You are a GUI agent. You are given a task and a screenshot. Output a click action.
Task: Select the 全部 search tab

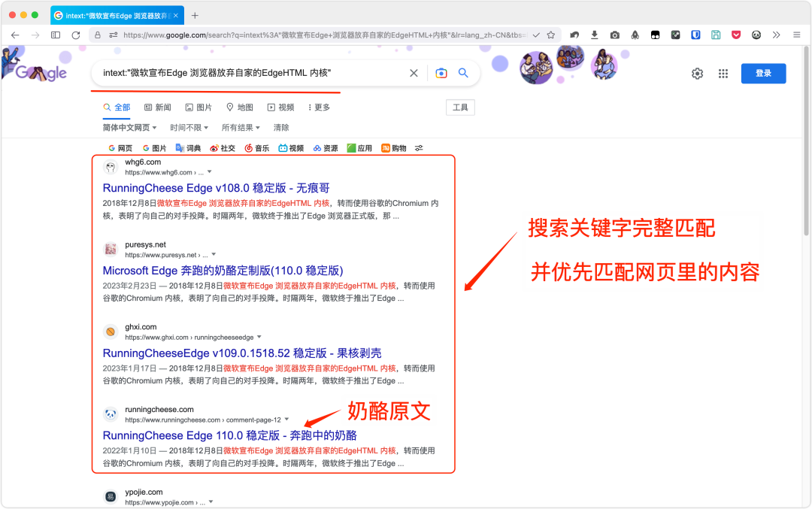117,108
